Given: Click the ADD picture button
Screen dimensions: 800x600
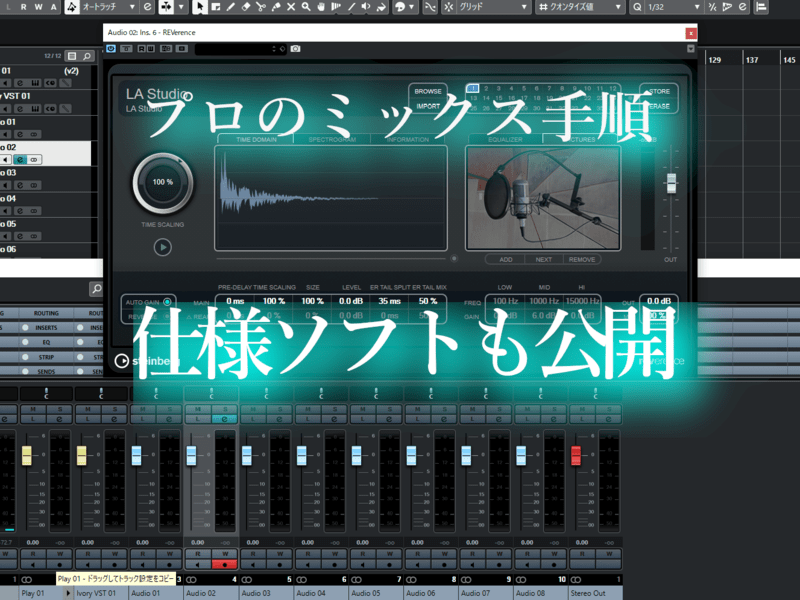Looking at the screenshot, I should pyautogui.click(x=506, y=259).
